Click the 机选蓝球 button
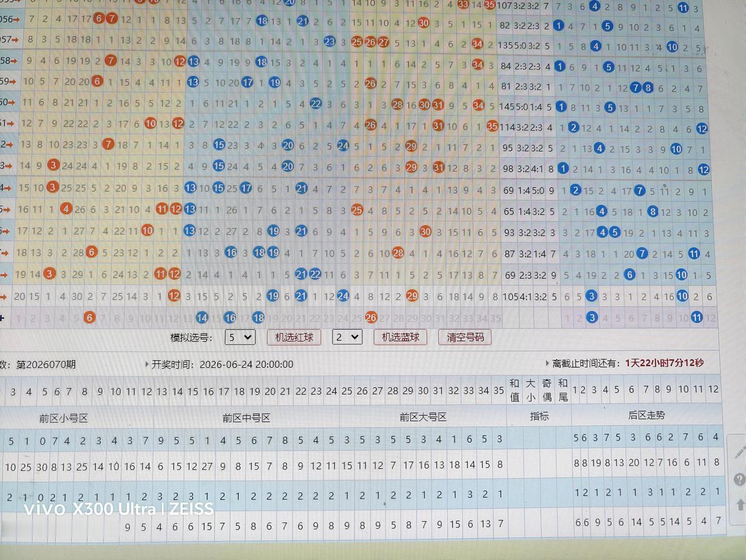Screen dimensions: 746x560 (x=400, y=337)
